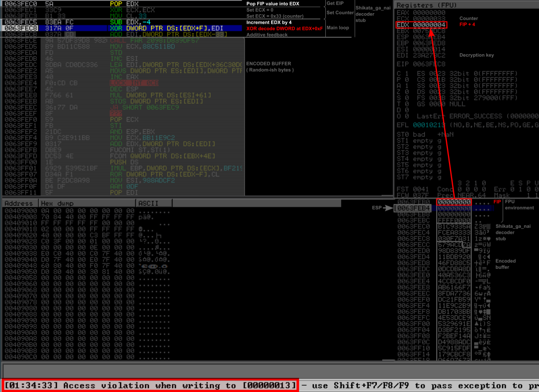Toggle the sign flag S bit

point(405,98)
